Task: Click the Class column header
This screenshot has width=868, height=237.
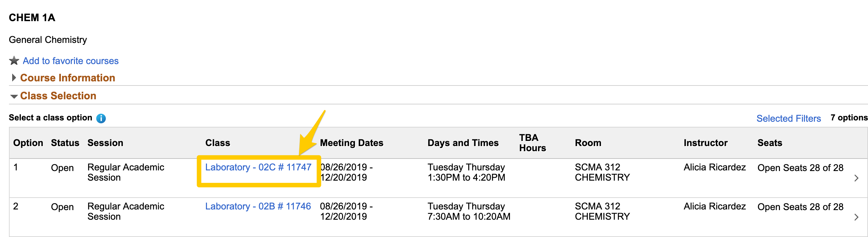Action: pyautogui.click(x=217, y=143)
